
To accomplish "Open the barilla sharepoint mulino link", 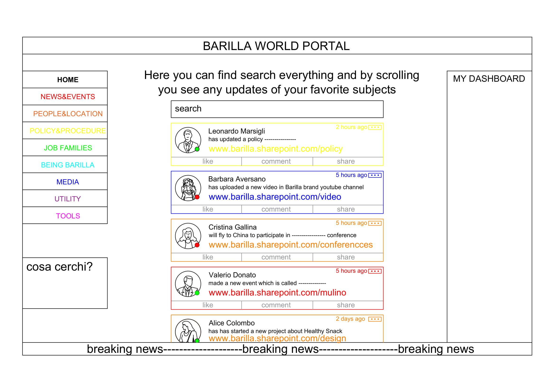I will coord(277,292).
